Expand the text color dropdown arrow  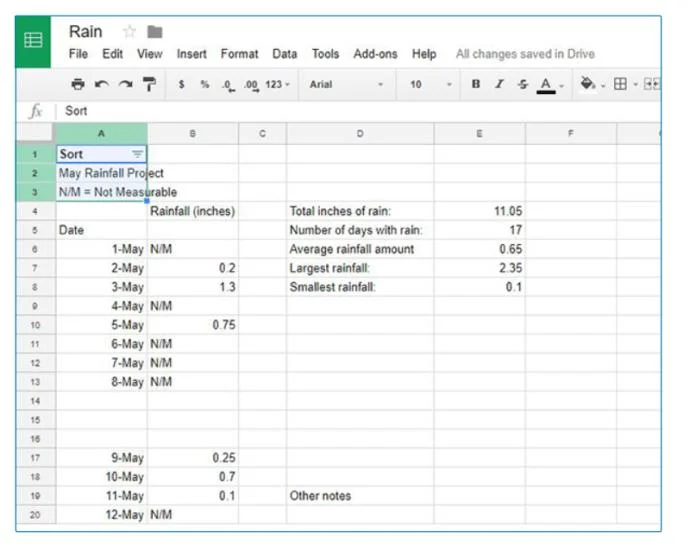click(x=562, y=85)
